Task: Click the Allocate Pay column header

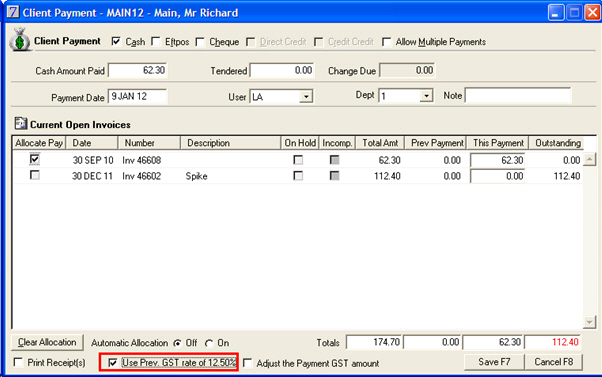Action: (39, 143)
